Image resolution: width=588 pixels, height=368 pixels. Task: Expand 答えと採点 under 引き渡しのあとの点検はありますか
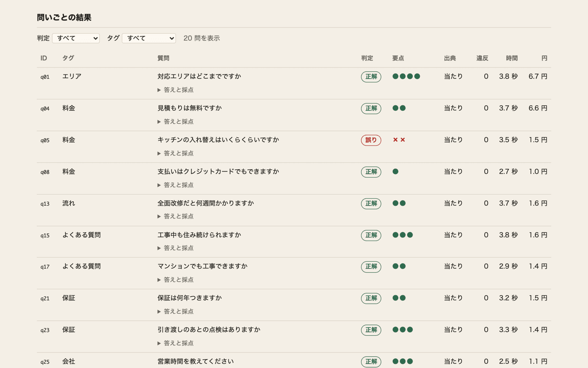click(175, 343)
